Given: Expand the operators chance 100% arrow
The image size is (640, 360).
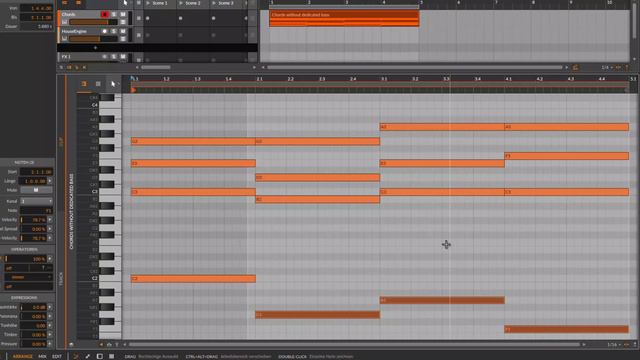Looking at the screenshot, I should pos(50,259).
